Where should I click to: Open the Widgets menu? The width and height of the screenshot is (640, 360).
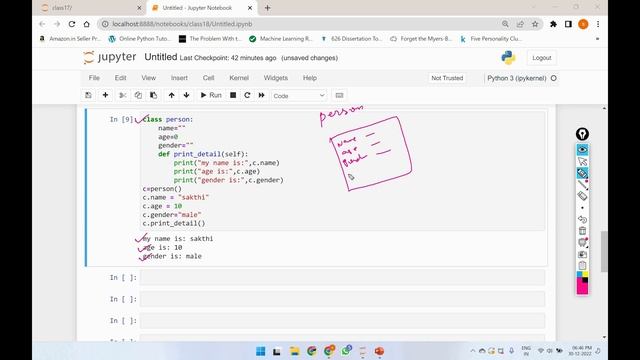point(276,78)
